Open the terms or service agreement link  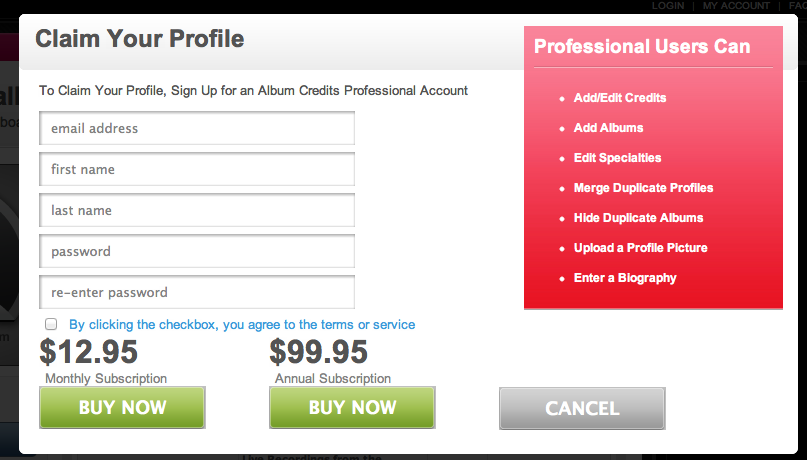click(242, 325)
